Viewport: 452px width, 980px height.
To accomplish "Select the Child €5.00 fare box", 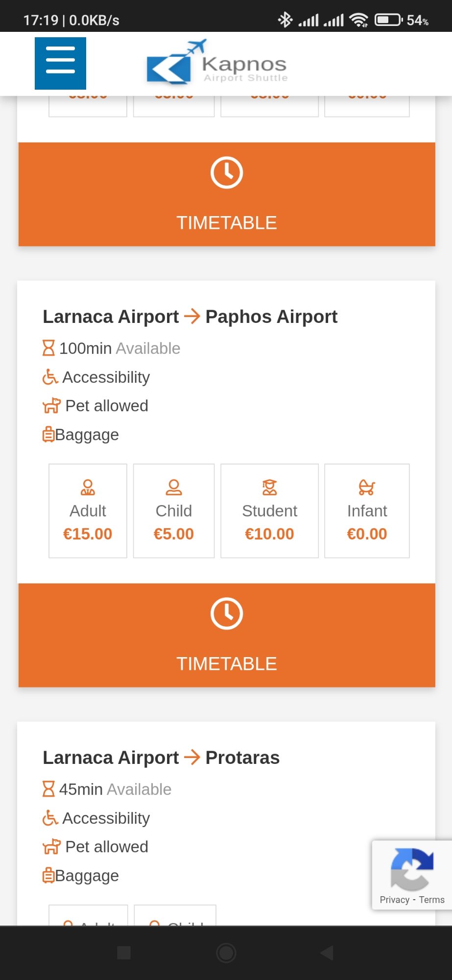I will click(x=174, y=511).
